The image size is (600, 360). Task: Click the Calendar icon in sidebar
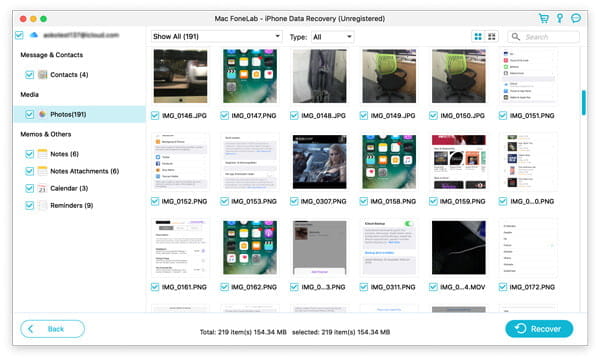pyautogui.click(x=42, y=188)
